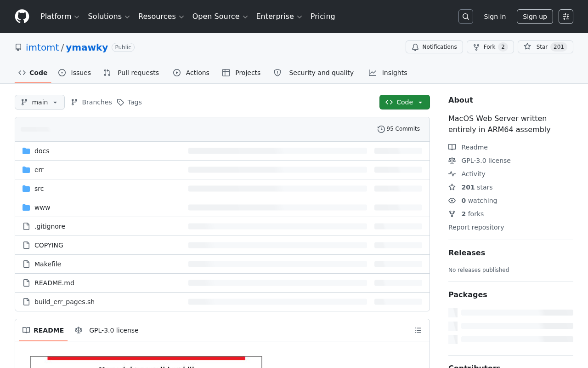588x368 pixels.
Task: Open the Pricing link
Action: (322, 17)
